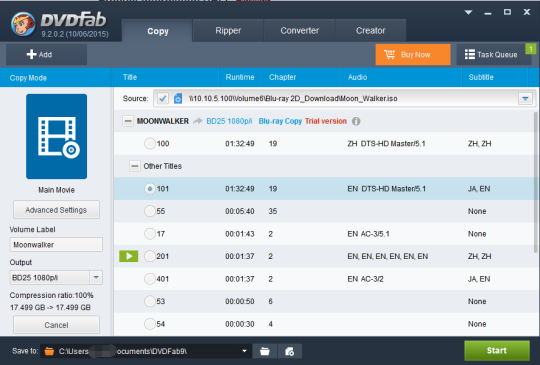Click the disc image icon in Source row
Viewport: 540px width, 365px height.
pyautogui.click(x=178, y=98)
